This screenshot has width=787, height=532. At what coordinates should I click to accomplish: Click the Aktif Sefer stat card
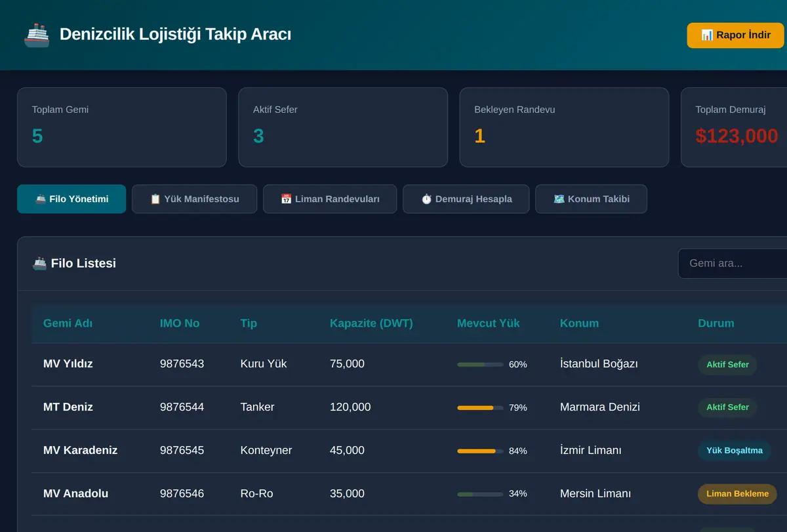pos(343,127)
